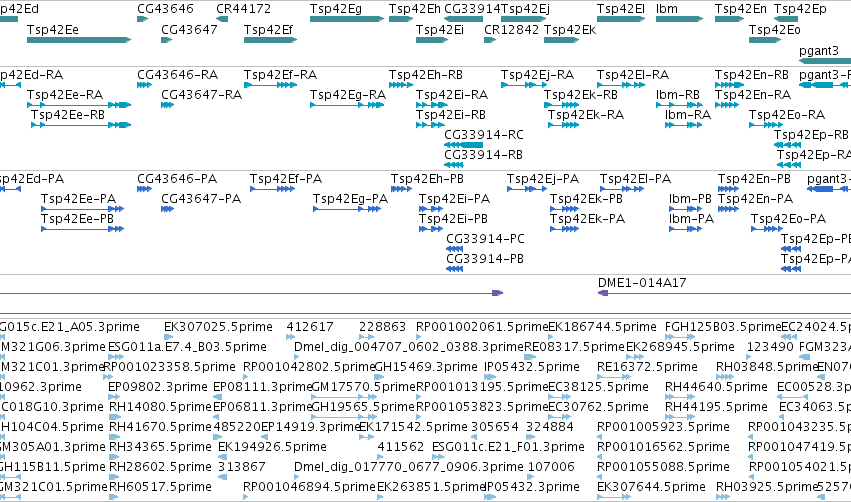Select the lbm gene arrow

679,19
